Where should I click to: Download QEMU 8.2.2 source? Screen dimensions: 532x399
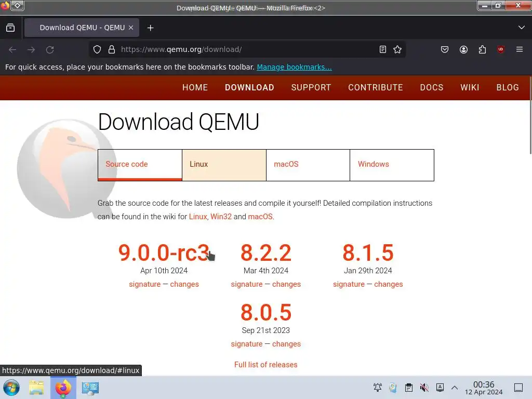pos(266,253)
